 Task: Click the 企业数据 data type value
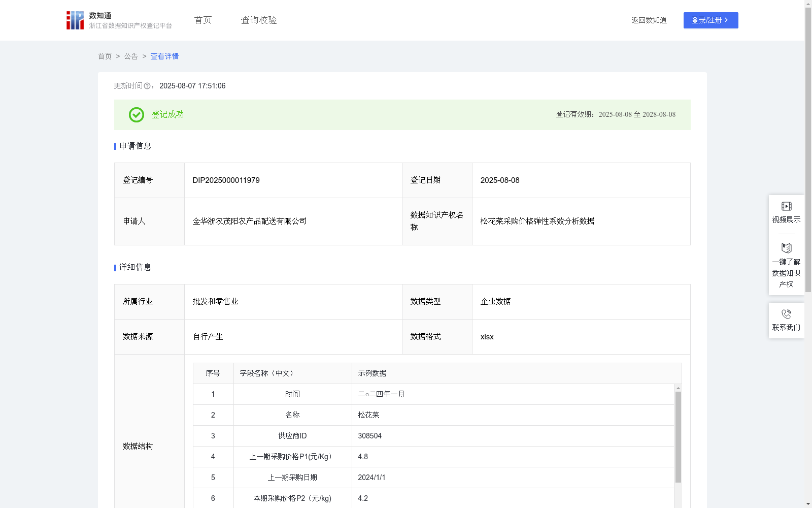(495, 302)
